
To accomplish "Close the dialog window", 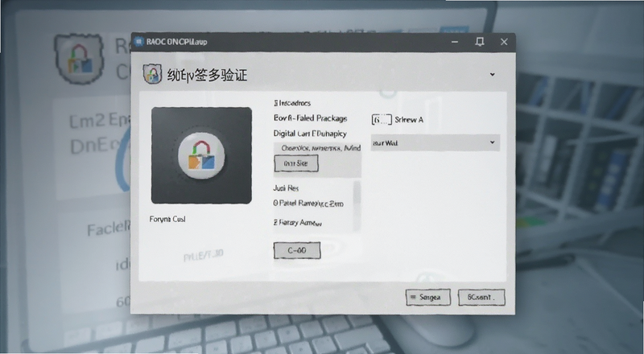I will (x=504, y=42).
